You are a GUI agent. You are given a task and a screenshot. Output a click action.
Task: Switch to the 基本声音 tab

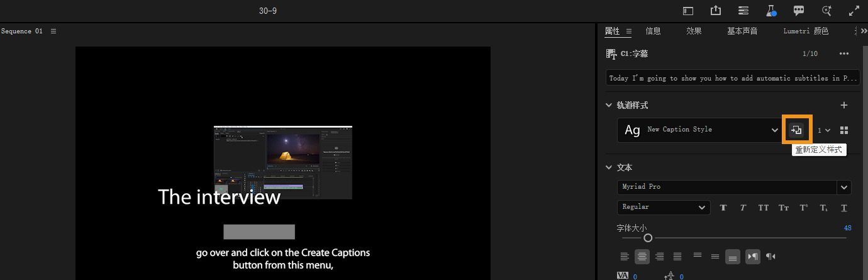[742, 31]
